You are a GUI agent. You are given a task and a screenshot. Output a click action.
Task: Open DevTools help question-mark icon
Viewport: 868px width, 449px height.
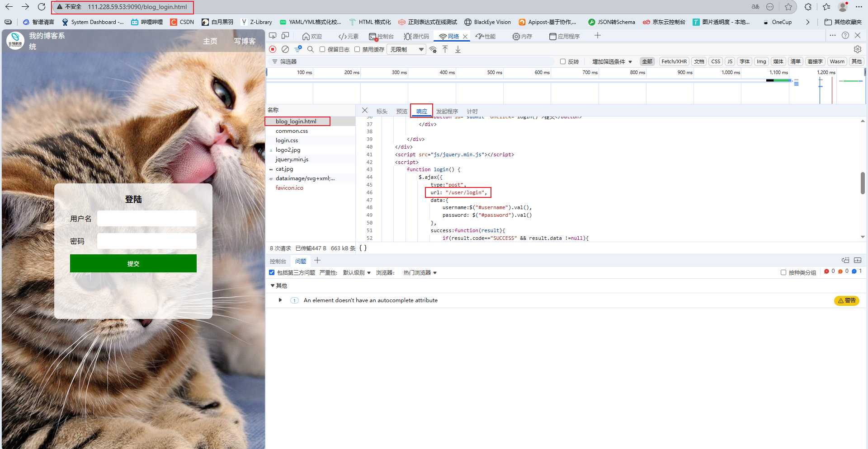[x=845, y=35]
